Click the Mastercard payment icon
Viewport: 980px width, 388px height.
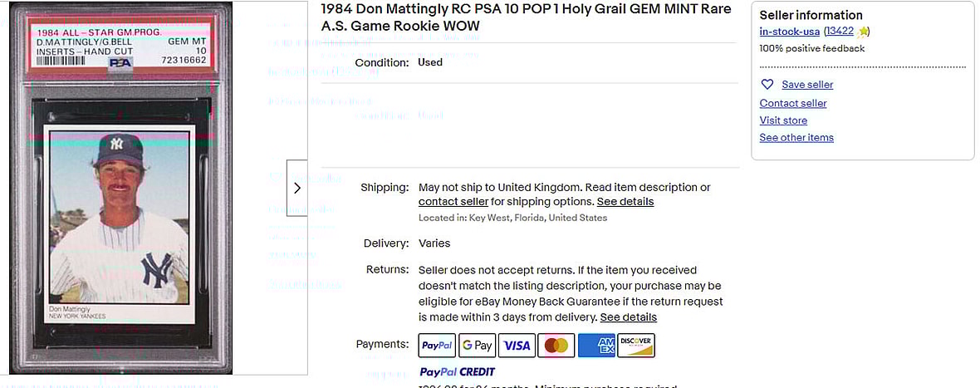point(556,346)
